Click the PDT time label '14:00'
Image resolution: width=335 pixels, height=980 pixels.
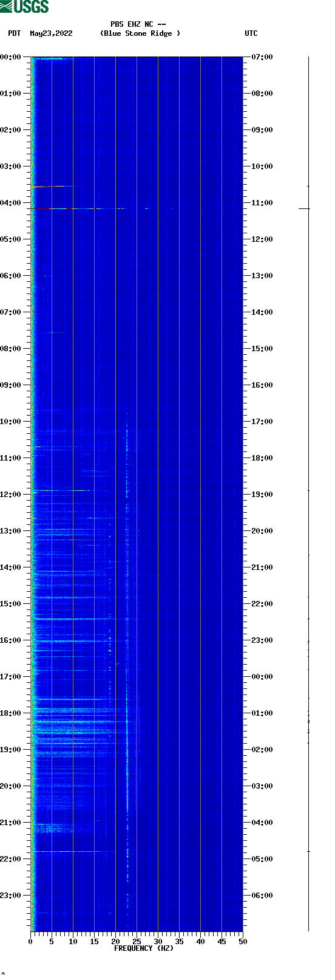11,567
